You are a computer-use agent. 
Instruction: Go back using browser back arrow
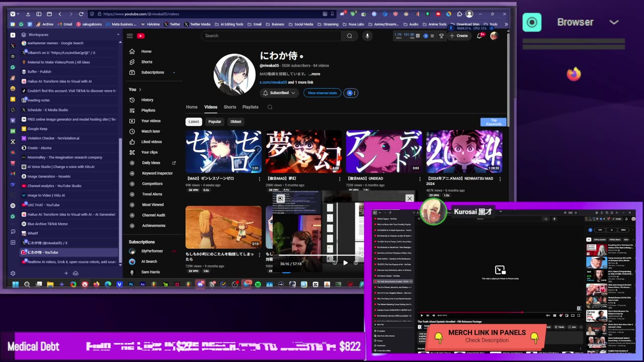pyautogui.click(x=60, y=14)
